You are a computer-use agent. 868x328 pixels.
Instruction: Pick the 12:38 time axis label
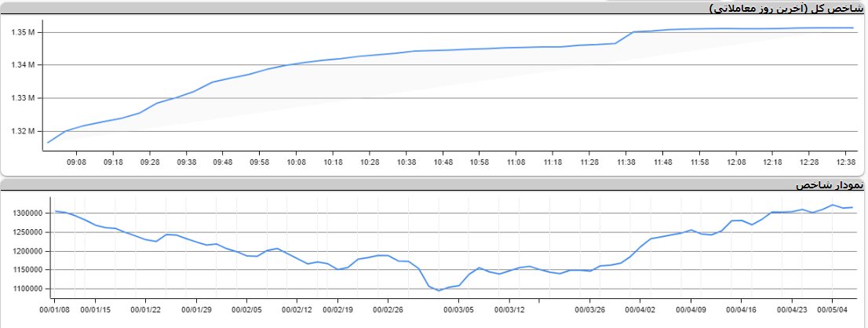click(x=845, y=162)
